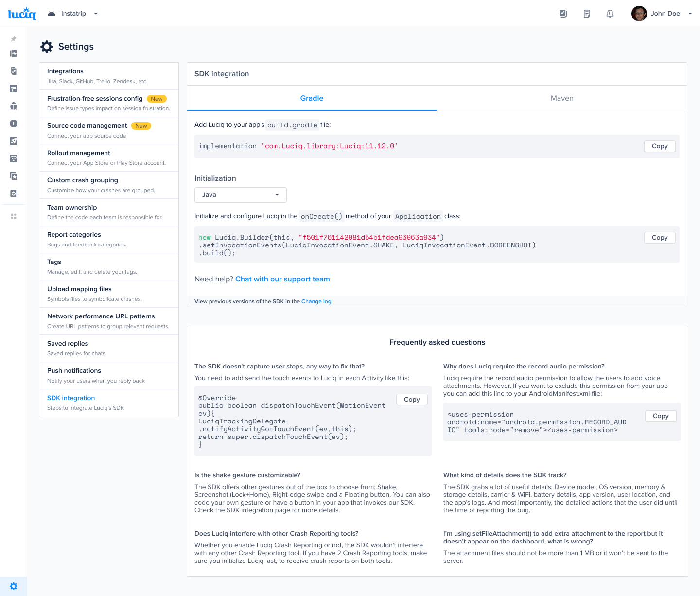Switch to the Gradle tab

(312, 98)
